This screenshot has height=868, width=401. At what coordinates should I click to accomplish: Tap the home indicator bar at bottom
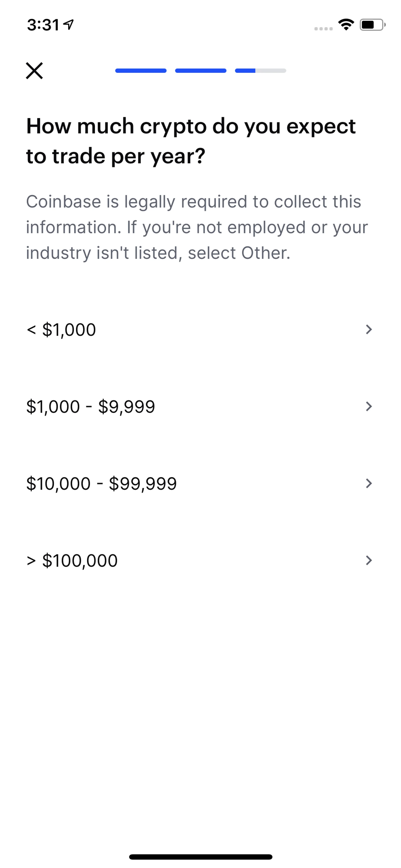point(200,857)
